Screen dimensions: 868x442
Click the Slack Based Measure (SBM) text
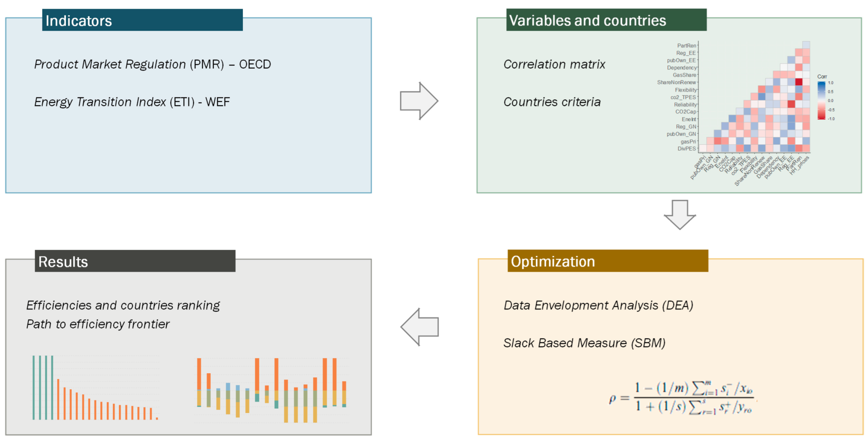pos(584,343)
